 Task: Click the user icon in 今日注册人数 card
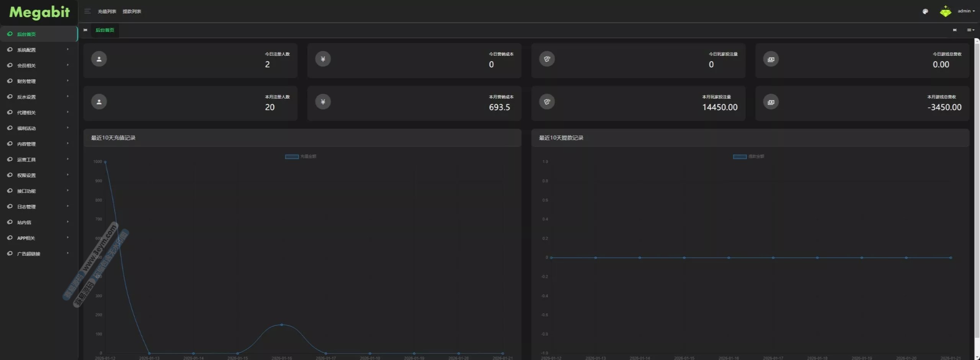(99, 59)
